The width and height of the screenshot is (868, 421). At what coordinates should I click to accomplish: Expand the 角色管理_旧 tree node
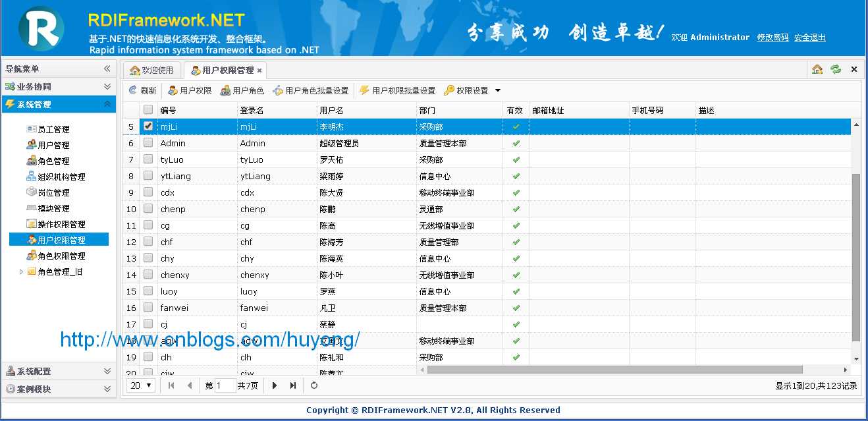[21, 271]
